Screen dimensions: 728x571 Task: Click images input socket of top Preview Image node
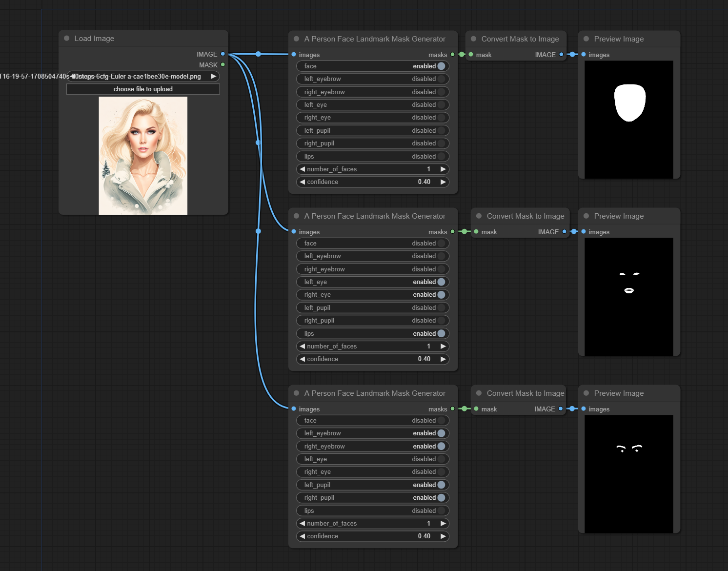tap(584, 55)
